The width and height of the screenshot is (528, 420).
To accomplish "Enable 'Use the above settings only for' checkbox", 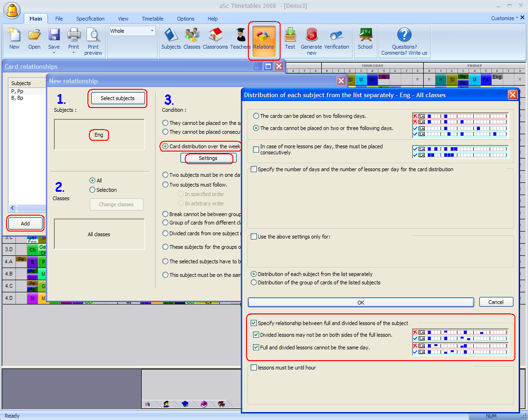I will click(x=254, y=237).
